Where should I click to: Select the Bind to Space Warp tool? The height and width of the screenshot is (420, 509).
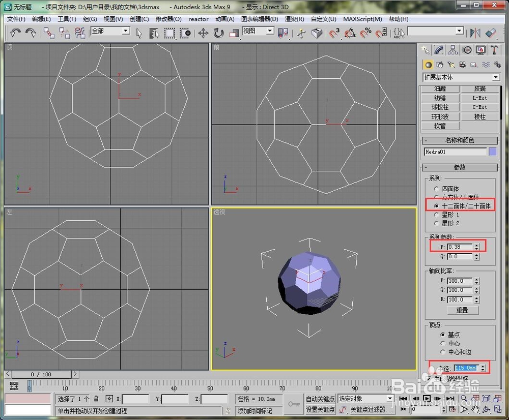79,33
